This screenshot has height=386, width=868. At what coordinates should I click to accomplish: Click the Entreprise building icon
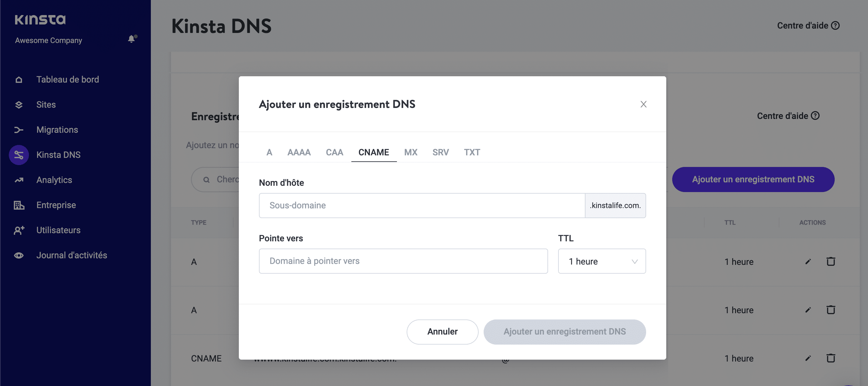tap(19, 205)
